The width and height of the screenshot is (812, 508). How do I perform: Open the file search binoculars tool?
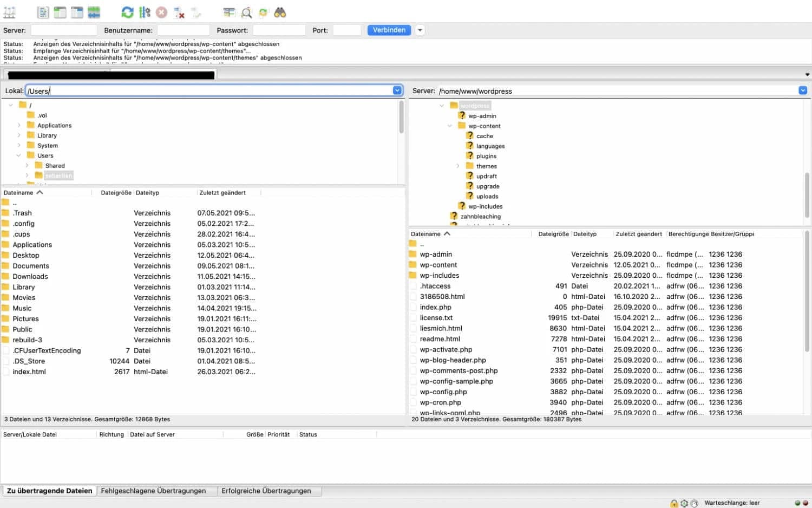tap(280, 12)
